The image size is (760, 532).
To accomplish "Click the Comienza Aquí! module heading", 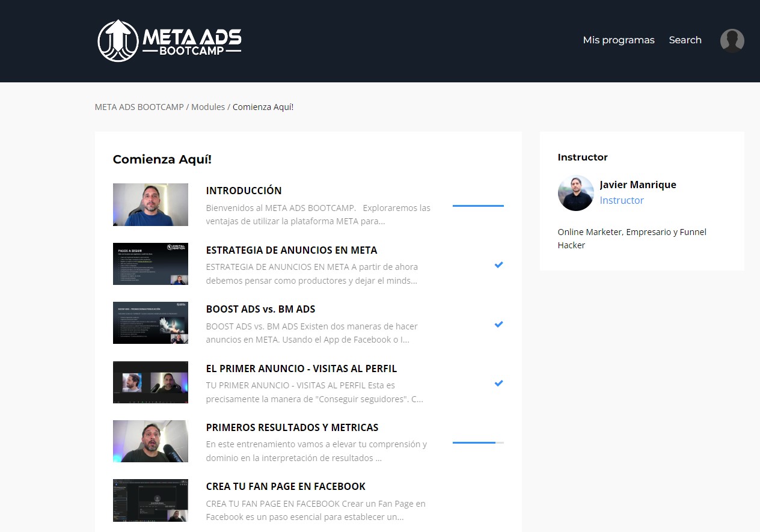I will [162, 159].
